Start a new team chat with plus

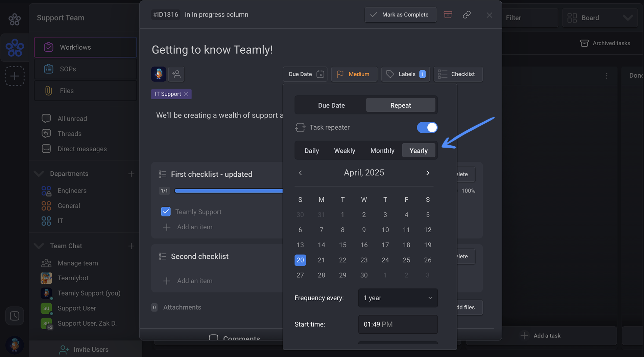click(x=131, y=246)
